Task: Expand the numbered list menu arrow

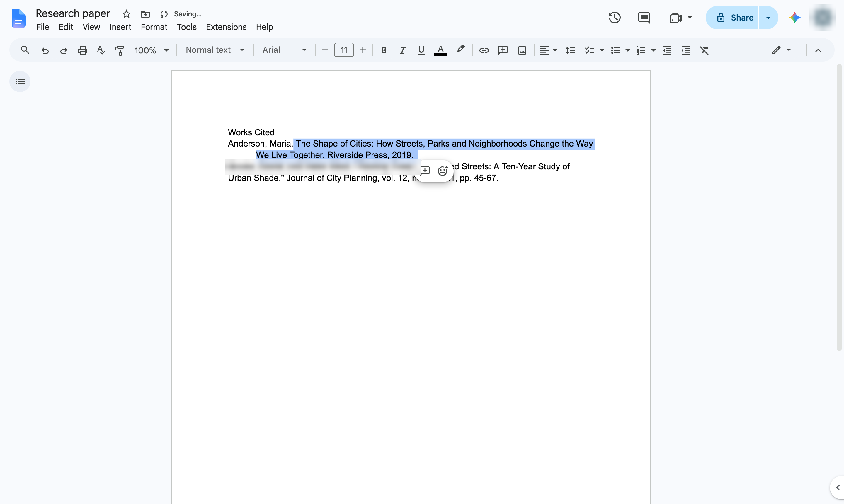Action: tap(653, 50)
